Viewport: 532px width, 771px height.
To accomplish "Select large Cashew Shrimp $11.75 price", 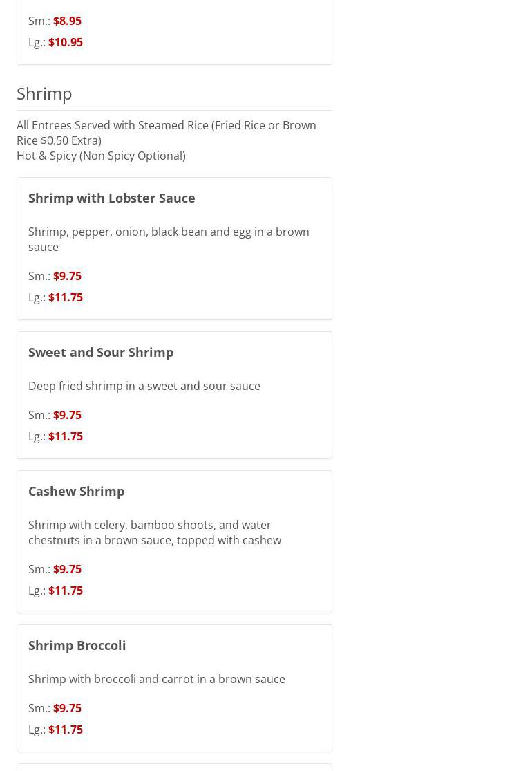I will [x=65, y=591].
